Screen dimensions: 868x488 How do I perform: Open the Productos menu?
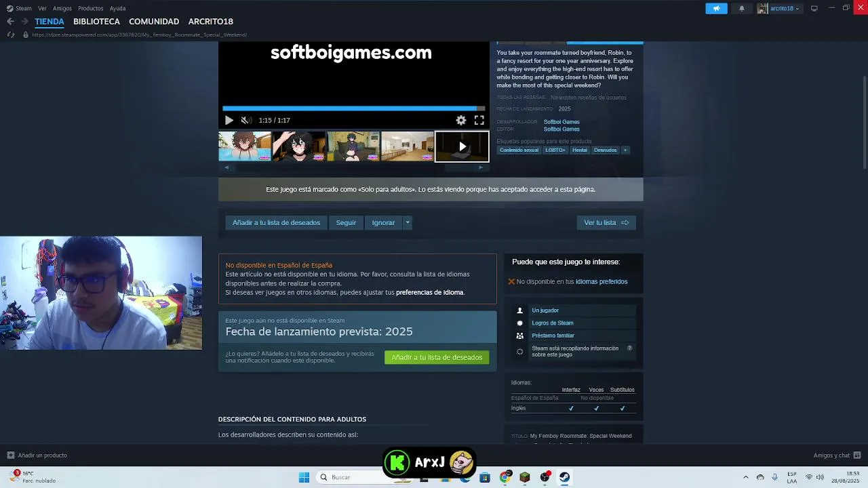pos(91,8)
